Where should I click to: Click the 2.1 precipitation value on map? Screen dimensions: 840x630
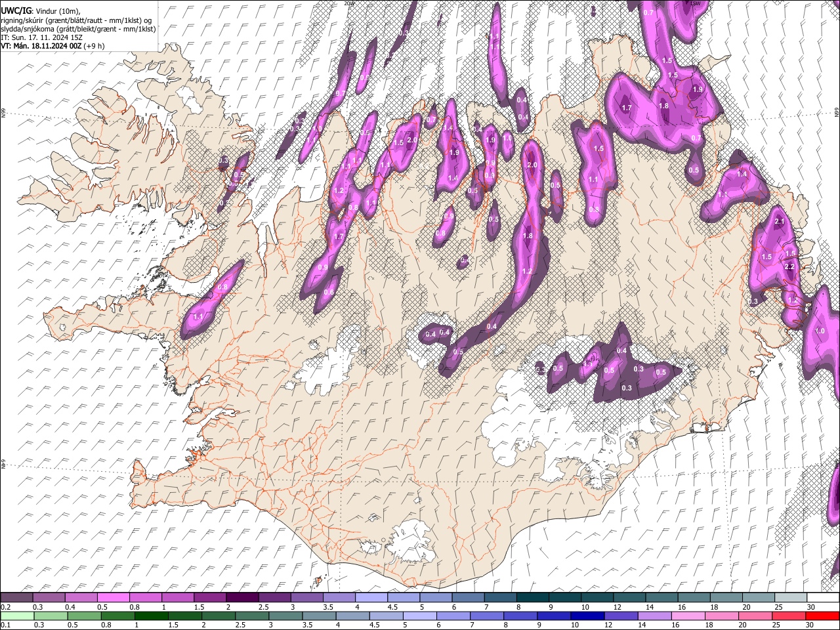pyautogui.click(x=780, y=222)
